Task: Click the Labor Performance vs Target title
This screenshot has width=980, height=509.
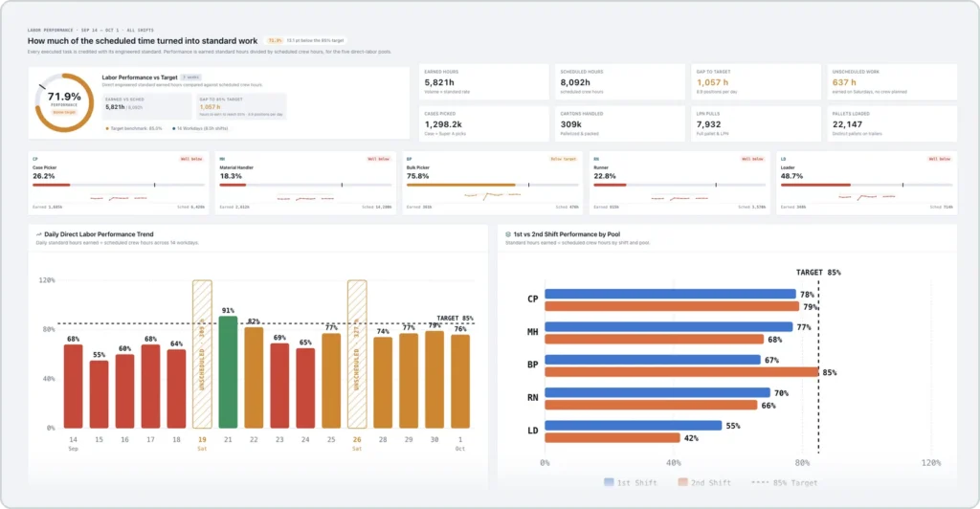Action: 140,77
